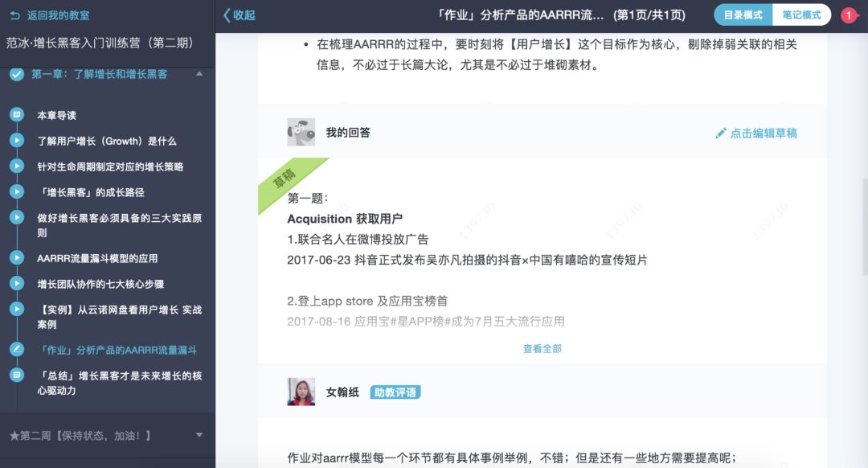Screen dimensions: 868x468
Task: Click the 女翰纸 teaching assistant avatar photo
Action: [x=301, y=392]
